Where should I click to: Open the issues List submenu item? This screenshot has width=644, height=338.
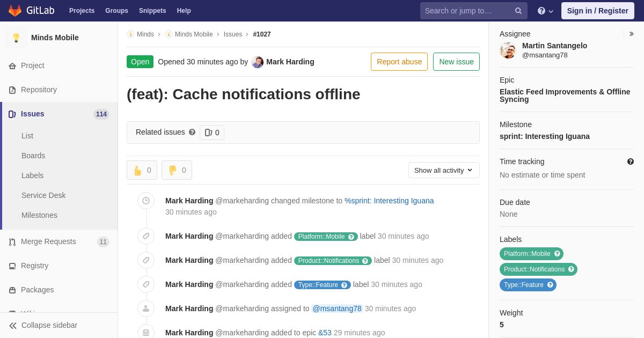point(27,136)
